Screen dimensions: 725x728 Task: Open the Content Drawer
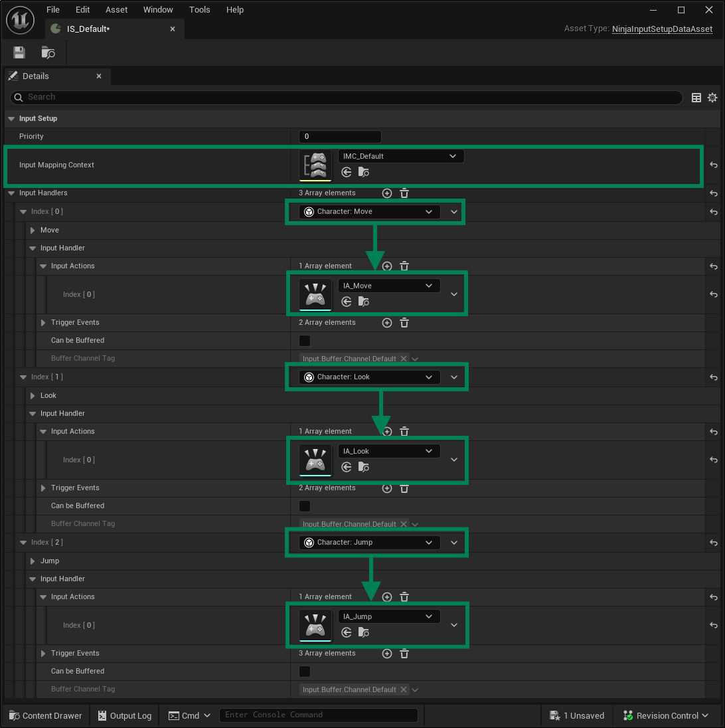[45, 715]
